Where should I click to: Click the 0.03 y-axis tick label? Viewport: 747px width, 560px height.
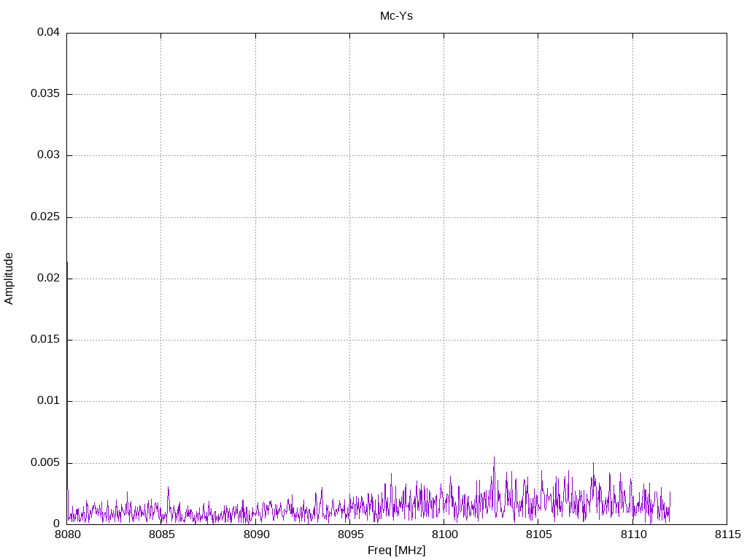48,155
